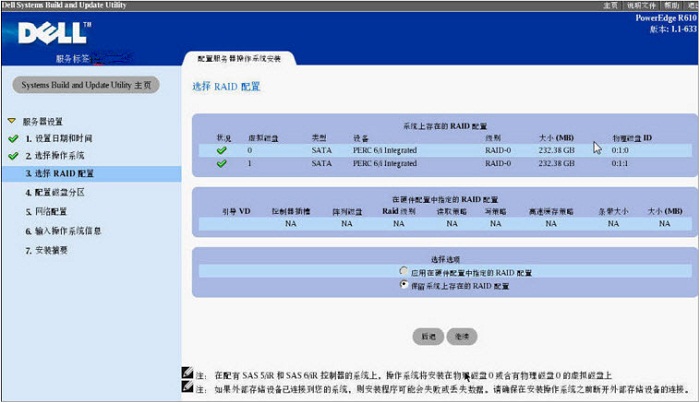Click the 大小 (MB) header in the existing RAID table

[556, 138]
